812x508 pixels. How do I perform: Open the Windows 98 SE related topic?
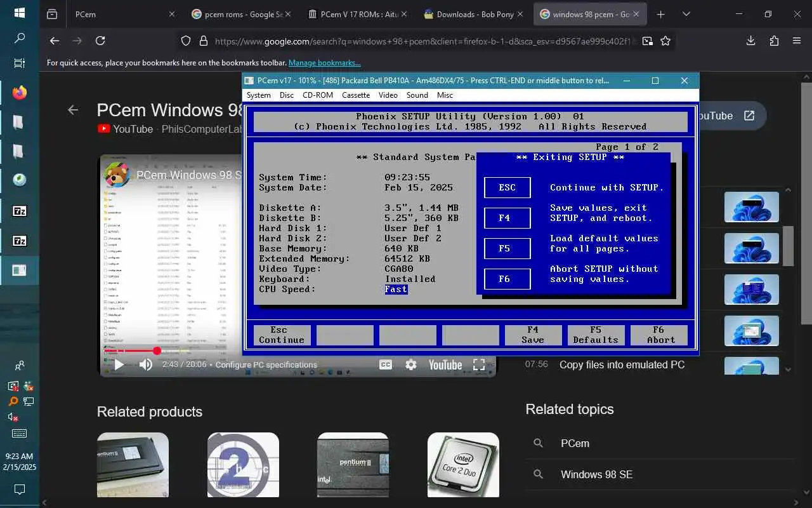tap(596, 474)
